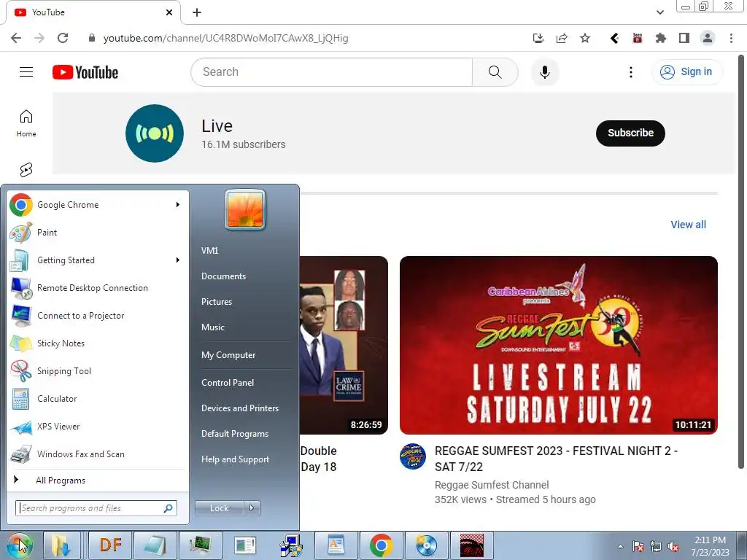
Task: Share this page icon in address bar
Action: (x=562, y=38)
